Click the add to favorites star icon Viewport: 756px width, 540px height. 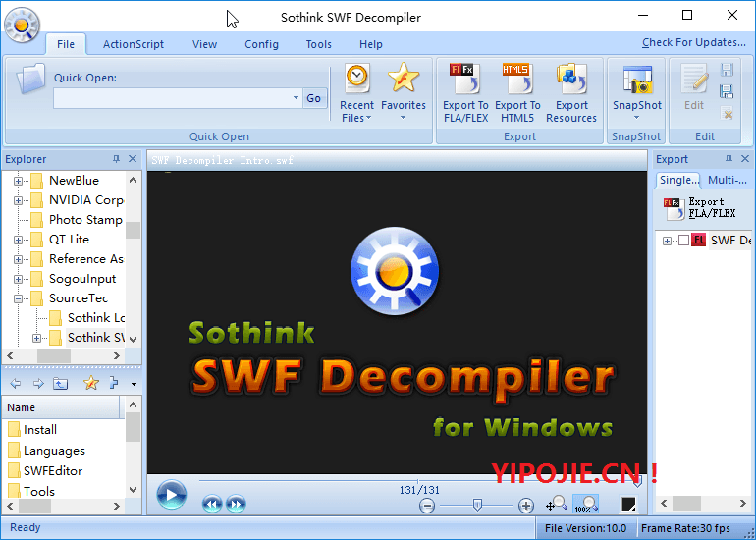[91, 383]
